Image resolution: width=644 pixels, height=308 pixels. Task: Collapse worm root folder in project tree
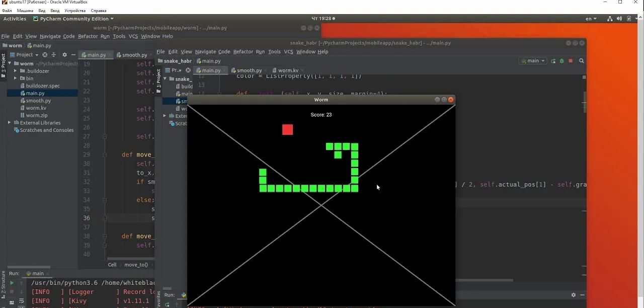click(10, 64)
